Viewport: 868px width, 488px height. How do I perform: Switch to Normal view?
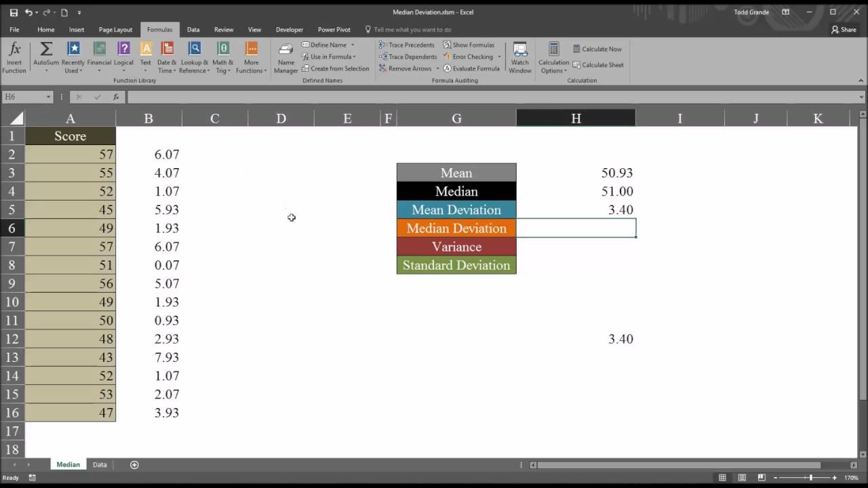coord(722,478)
